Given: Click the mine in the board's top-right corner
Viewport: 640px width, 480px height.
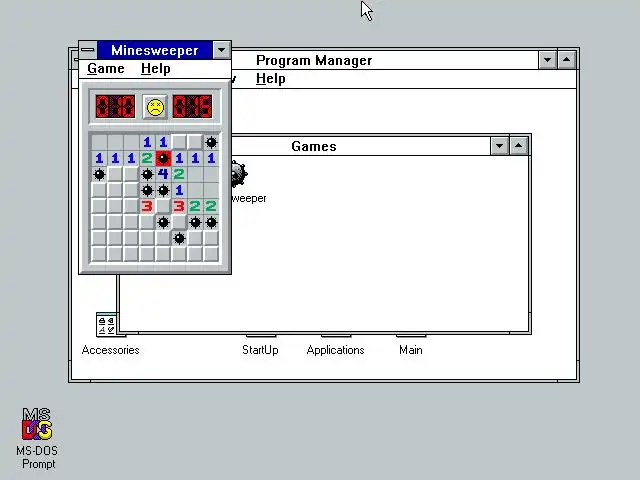Looking at the screenshot, I should 211,142.
